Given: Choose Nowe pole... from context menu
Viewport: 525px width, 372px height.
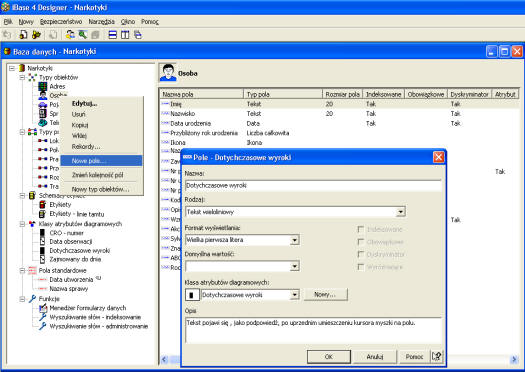Looking at the screenshot, I should tap(101, 161).
